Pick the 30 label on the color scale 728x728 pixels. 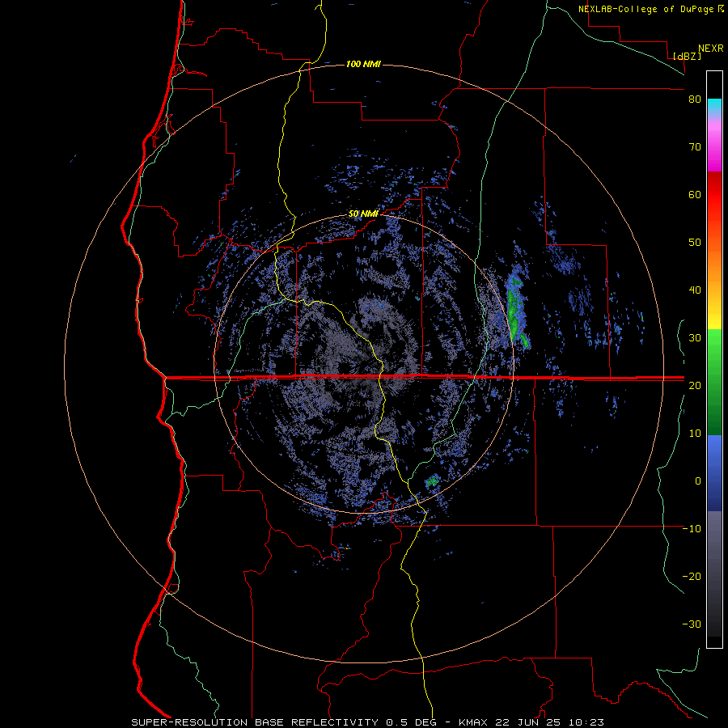(695, 338)
